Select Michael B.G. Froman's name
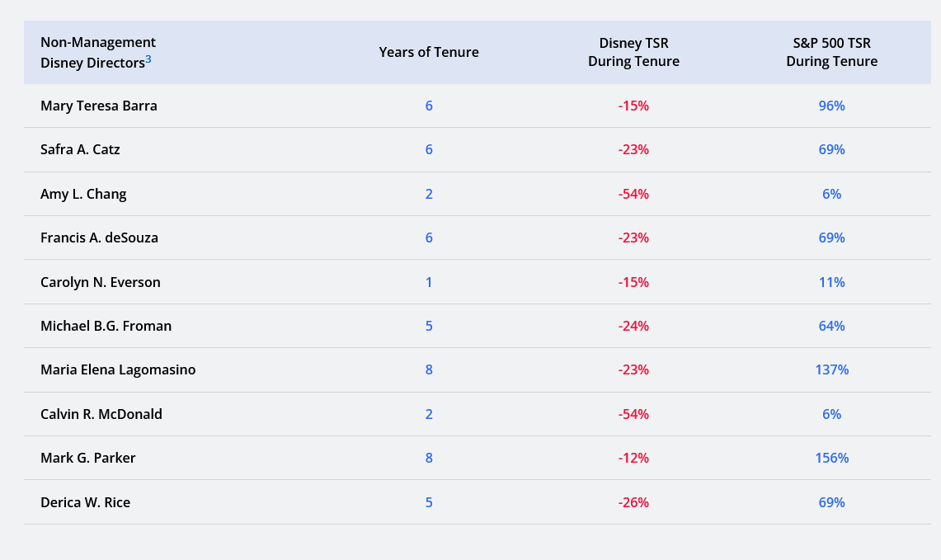 point(106,326)
